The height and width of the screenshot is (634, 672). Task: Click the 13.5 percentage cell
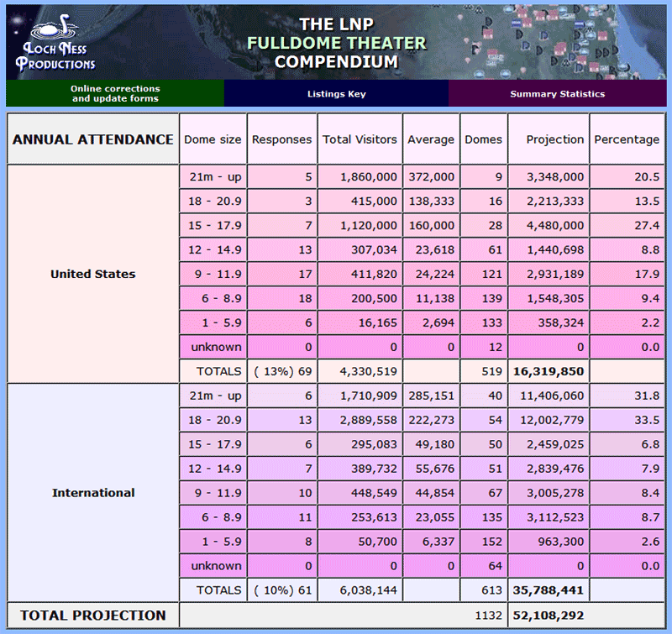click(x=627, y=201)
